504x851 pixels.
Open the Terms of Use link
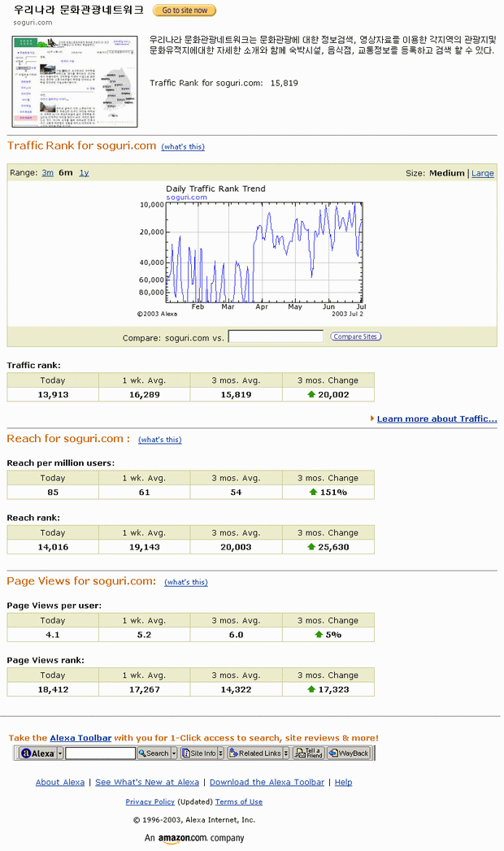click(x=239, y=801)
